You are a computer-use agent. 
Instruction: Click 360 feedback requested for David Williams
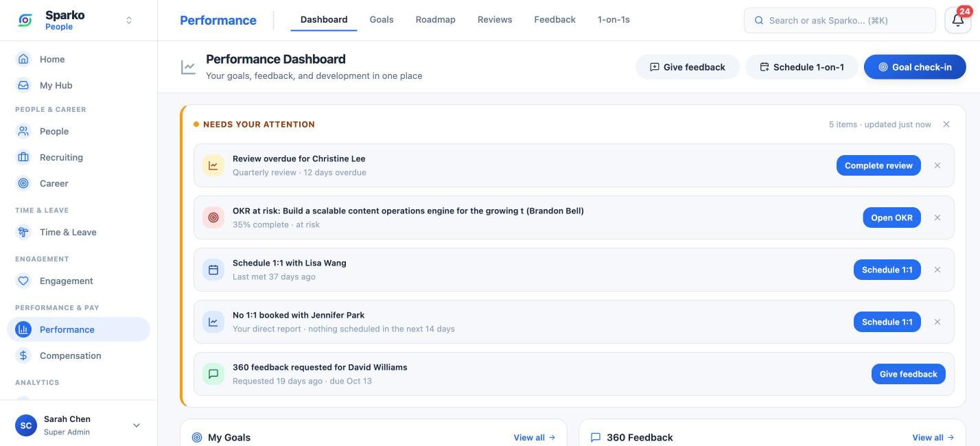320,367
